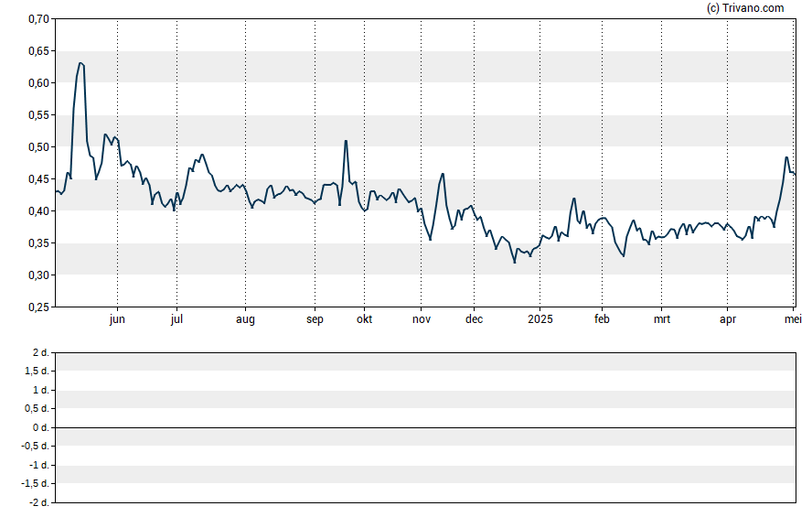Click the 'jun' month label on x-axis
Image resolution: width=812 pixels, height=517 pixels.
coord(117,319)
